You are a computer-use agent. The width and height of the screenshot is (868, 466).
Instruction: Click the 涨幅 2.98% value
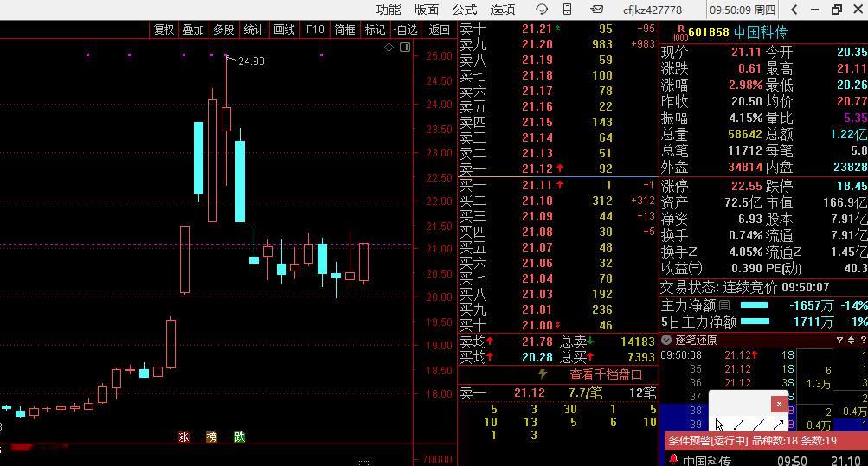click(746, 85)
